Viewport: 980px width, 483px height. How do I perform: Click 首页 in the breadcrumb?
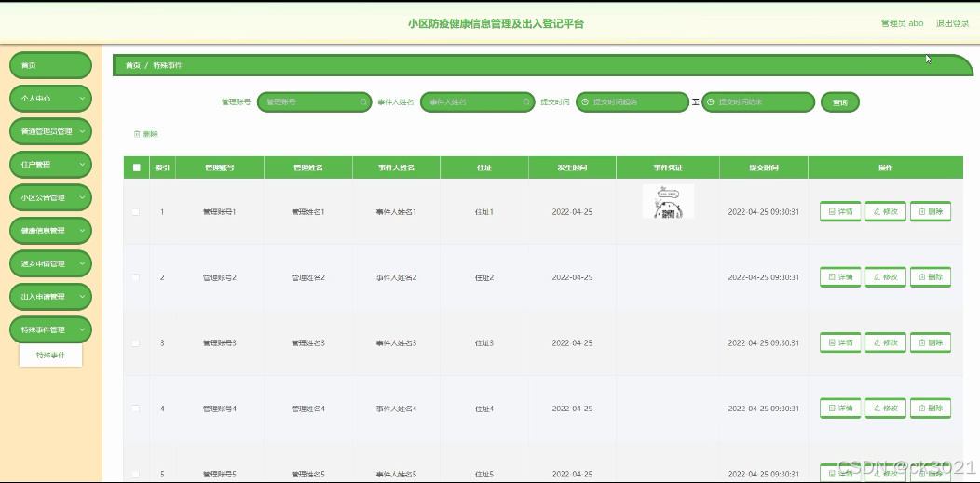132,65
